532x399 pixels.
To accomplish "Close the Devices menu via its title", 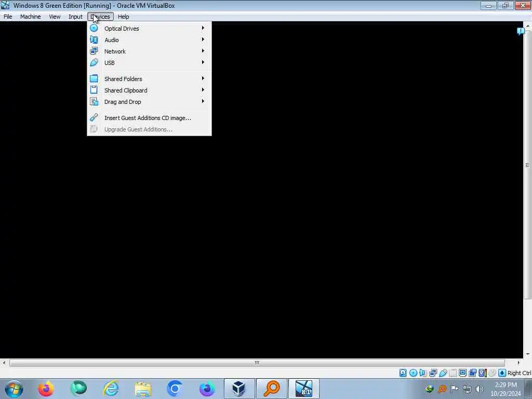I will pyautogui.click(x=100, y=17).
